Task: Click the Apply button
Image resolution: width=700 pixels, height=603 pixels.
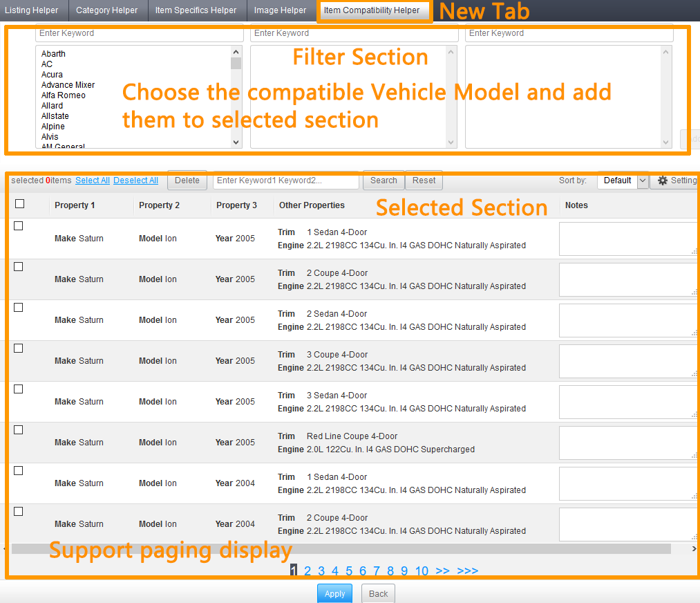Action: click(335, 593)
